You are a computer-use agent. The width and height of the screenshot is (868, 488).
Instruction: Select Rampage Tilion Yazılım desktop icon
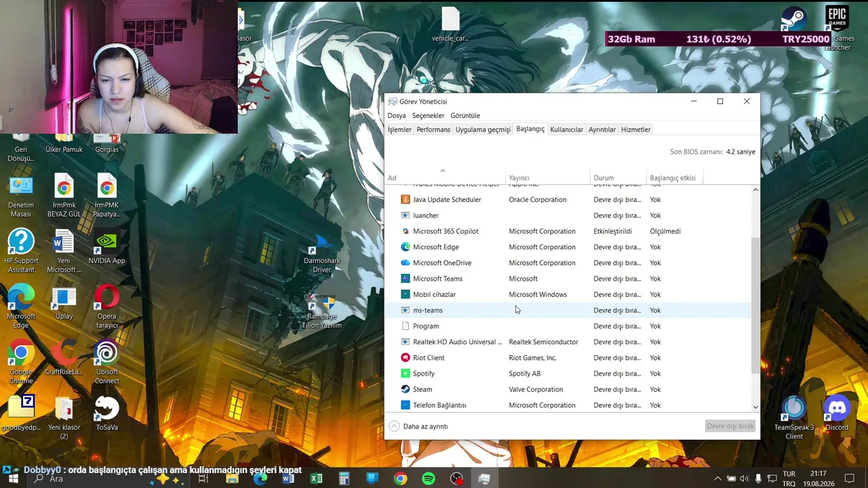click(x=321, y=311)
